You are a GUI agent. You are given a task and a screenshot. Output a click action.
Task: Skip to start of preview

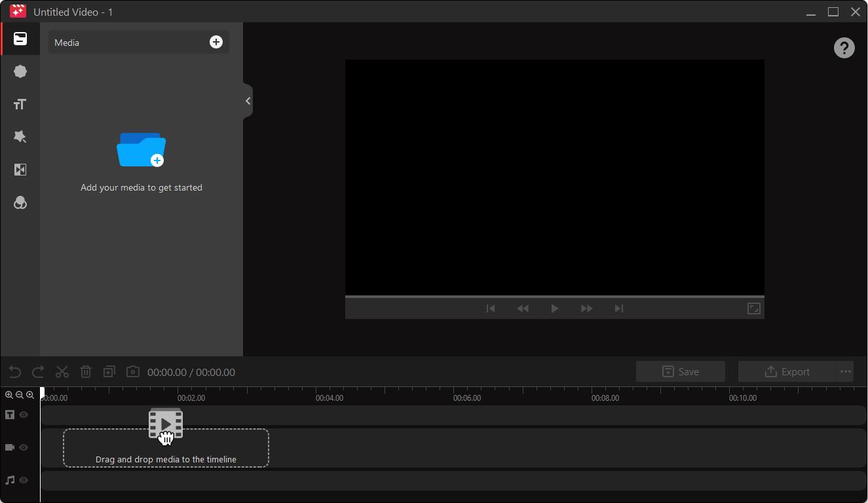click(x=491, y=308)
